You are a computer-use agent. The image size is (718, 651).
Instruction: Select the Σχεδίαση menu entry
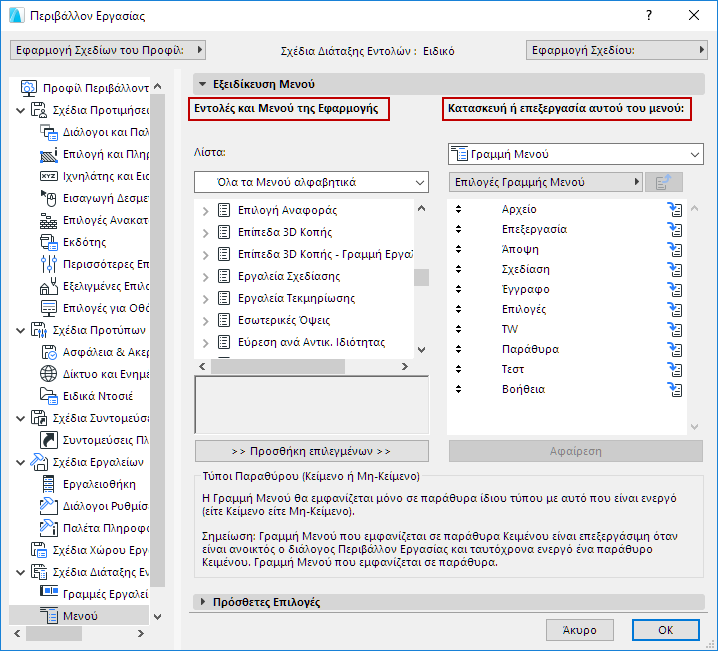(526, 269)
